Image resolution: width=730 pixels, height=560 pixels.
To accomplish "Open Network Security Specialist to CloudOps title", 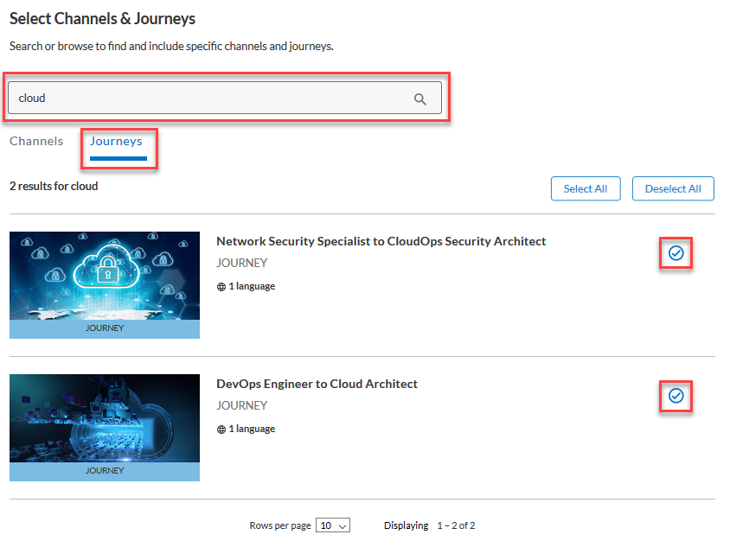I will pos(381,241).
